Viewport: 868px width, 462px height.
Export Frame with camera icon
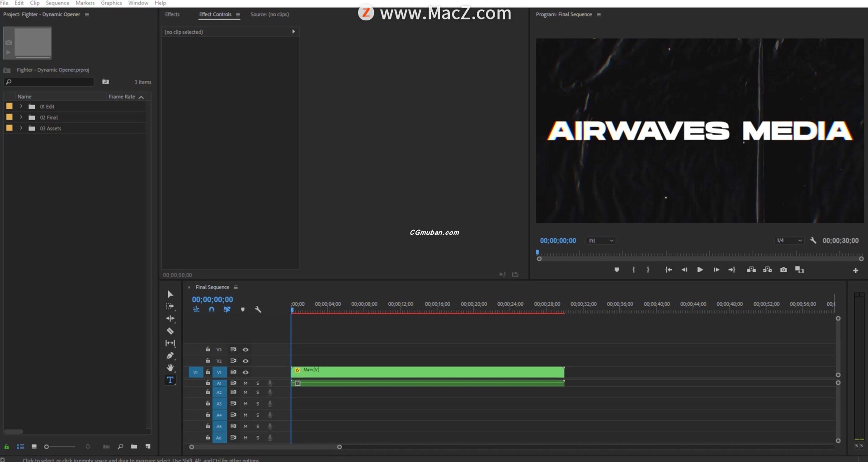coord(783,270)
